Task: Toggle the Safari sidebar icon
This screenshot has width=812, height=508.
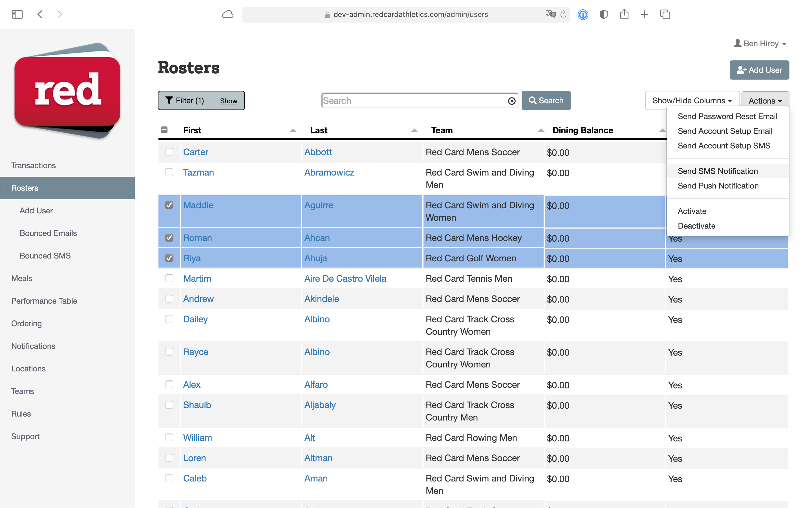Action: [17, 14]
